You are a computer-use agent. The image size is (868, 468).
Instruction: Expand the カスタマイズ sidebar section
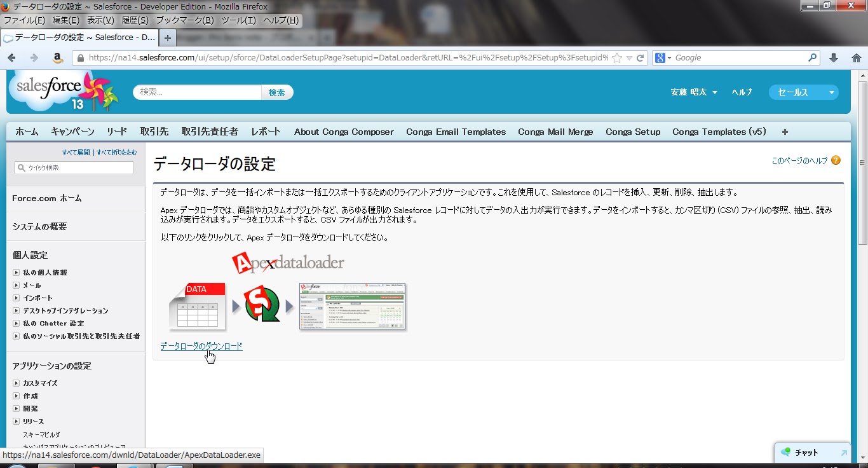click(17, 383)
